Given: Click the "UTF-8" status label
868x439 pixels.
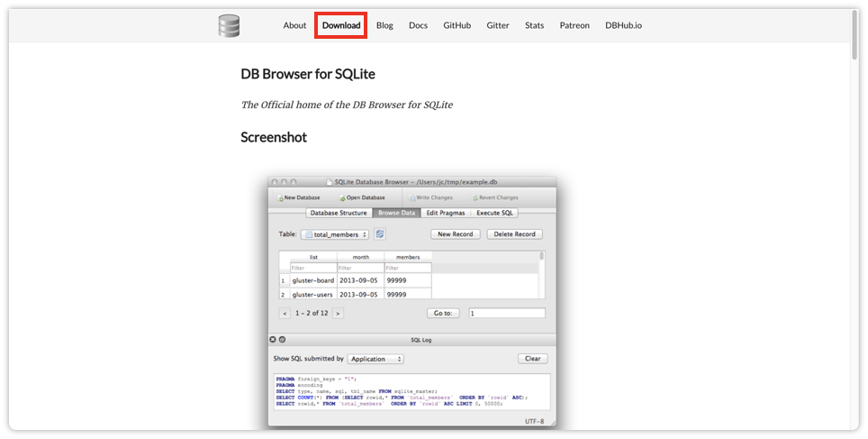Looking at the screenshot, I should pos(534,421).
